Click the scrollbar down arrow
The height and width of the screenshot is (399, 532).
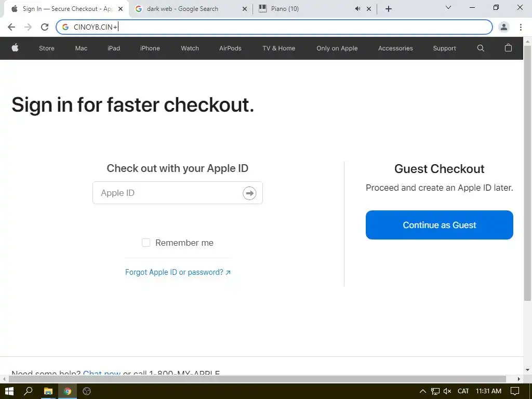point(527,370)
